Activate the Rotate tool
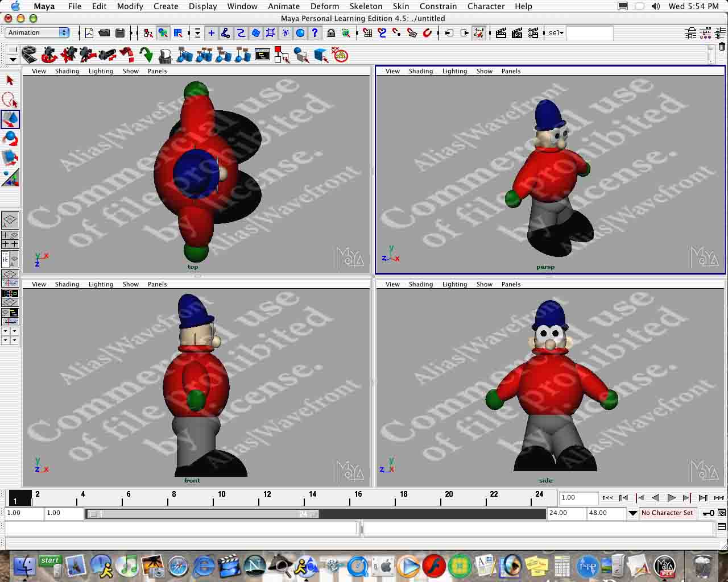Viewport: 728px width, 582px height. coord(10,139)
